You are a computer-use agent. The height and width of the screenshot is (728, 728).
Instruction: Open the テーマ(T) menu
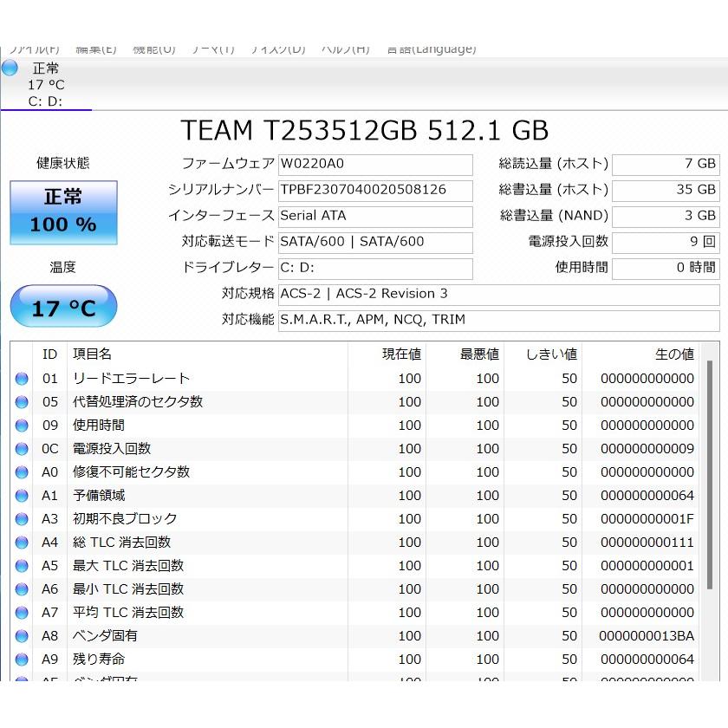point(211,49)
